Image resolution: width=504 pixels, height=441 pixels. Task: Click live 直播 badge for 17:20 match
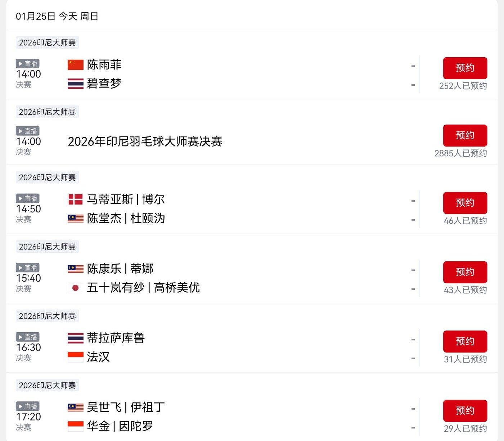[x=28, y=406]
